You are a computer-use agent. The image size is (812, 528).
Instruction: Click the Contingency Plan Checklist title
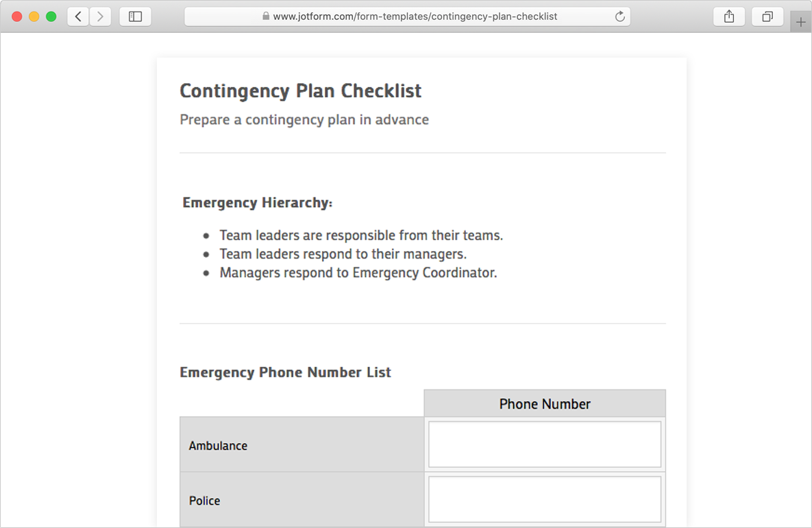coord(300,91)
